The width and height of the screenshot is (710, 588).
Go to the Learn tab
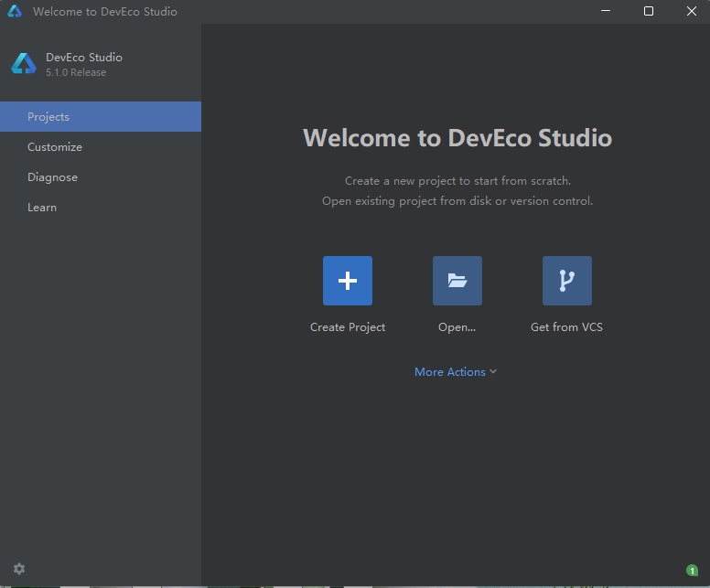coord(101,208)
